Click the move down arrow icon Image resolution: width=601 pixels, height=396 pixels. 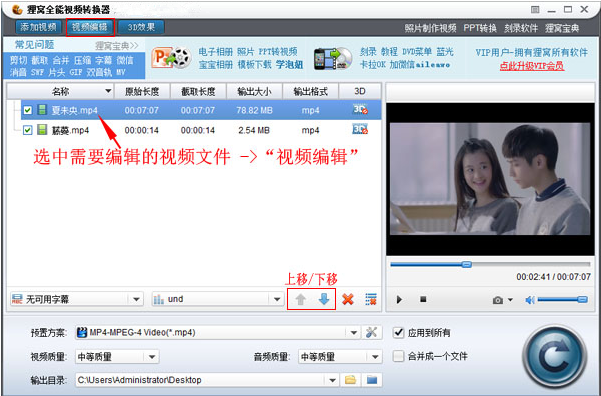coord(324,299)
